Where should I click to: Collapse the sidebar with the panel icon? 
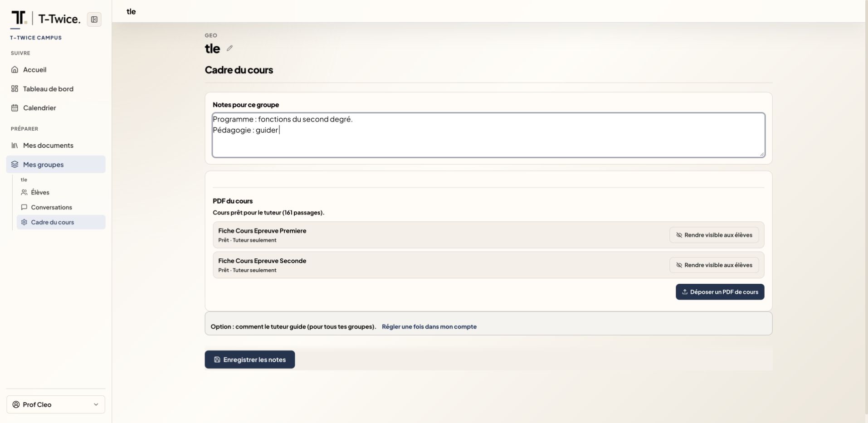coord(94,19)
